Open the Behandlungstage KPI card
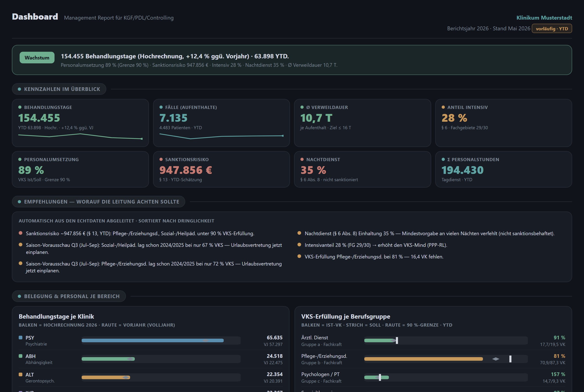 (x=80, y=123)
